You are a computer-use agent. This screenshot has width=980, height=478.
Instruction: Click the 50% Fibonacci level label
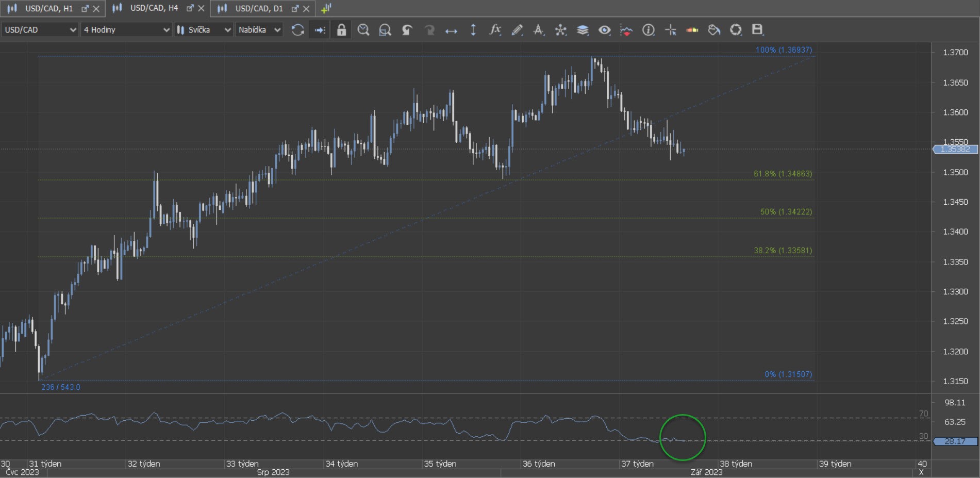pyautogui.click(x=786, y=212)
